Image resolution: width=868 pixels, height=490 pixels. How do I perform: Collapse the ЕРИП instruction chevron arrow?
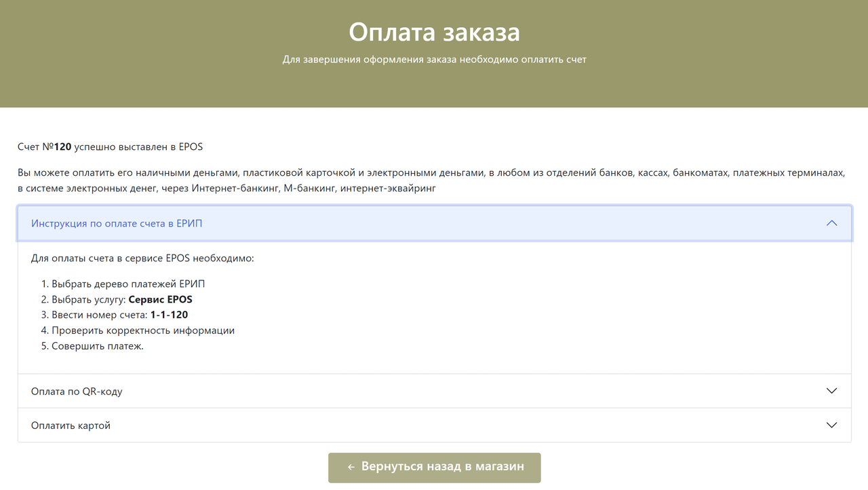[x=831, y=223]
